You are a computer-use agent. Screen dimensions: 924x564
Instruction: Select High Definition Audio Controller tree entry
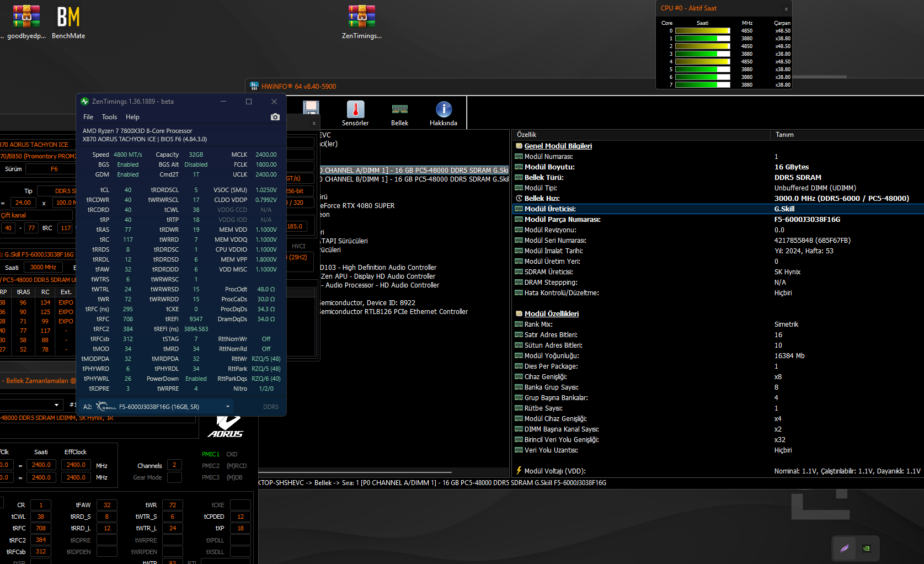pos(378,268)
